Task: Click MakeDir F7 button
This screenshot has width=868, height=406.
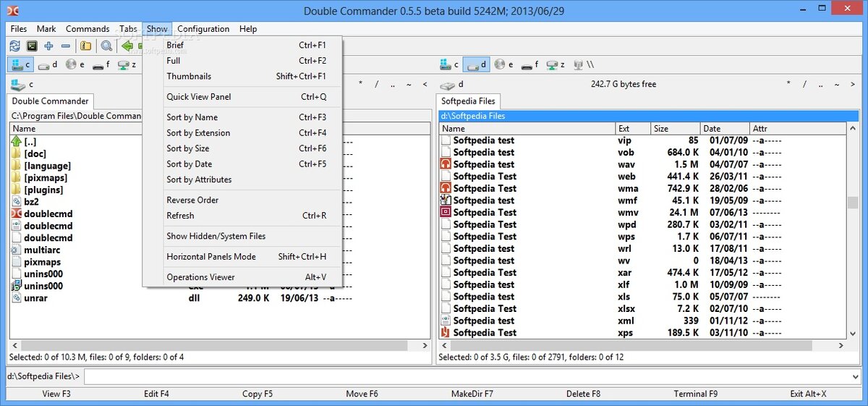Action: click(x=472, y=394)
